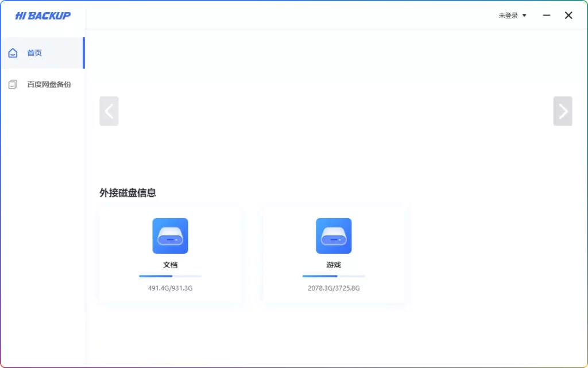Click the 文档 disk usage bar

pyautogui.click(x=170, y=276)
